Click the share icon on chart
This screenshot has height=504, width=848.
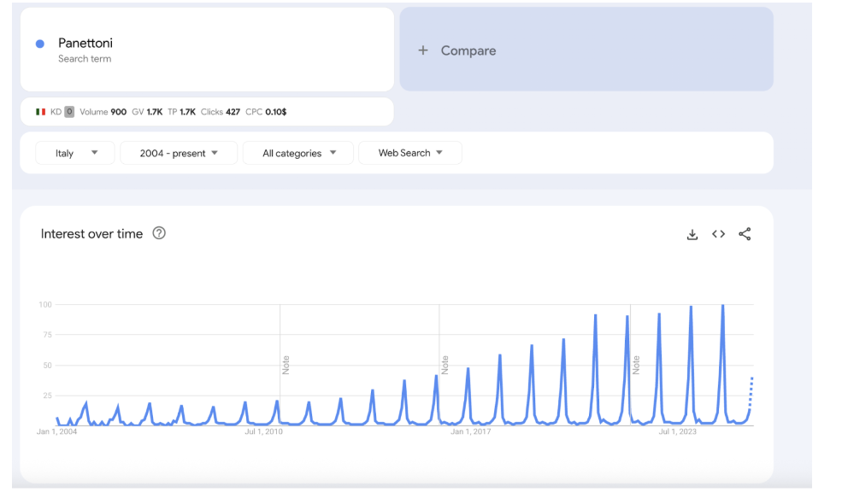[745, 234]
